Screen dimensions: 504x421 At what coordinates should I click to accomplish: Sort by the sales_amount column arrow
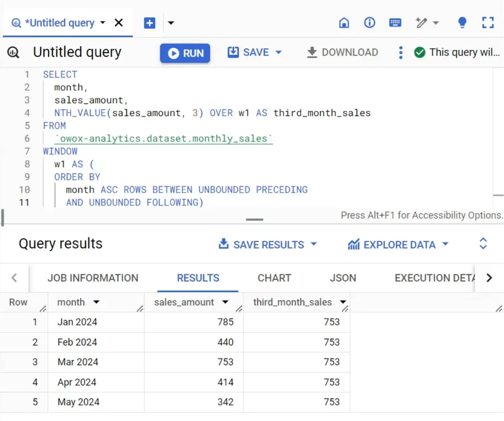coord(225,302)
